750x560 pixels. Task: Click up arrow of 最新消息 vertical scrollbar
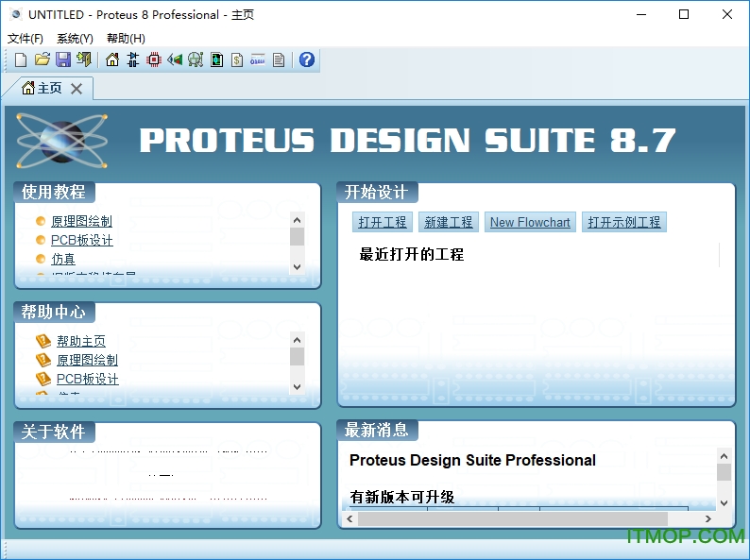tap(724, 456)
